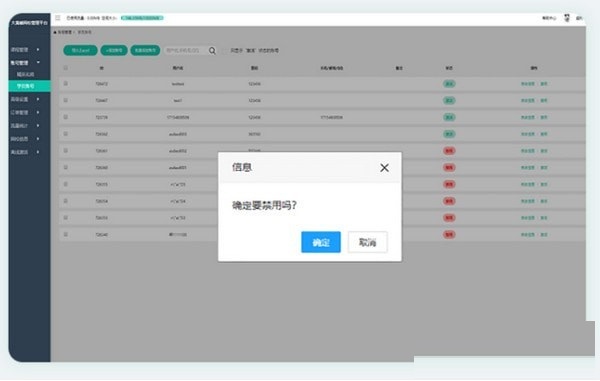600x381 pixels.
Task: Tick the checkbox for the aulas001 row
Action: click(66, 168)
